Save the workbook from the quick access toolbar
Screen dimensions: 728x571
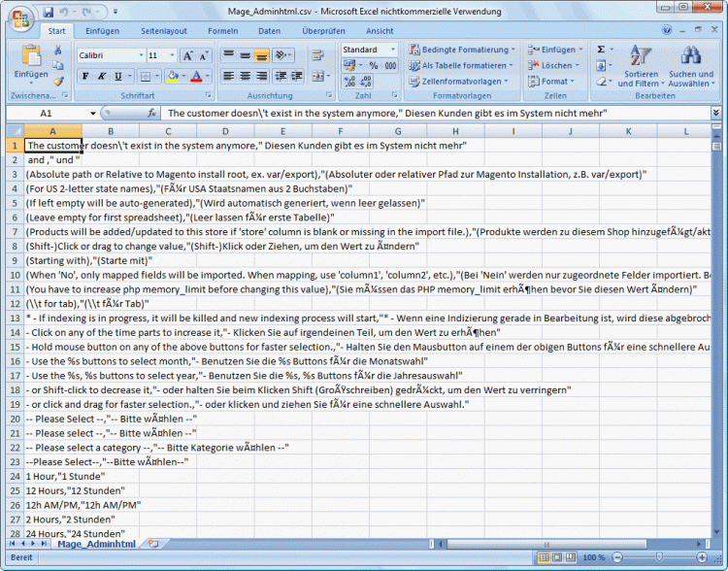[49, 12]
